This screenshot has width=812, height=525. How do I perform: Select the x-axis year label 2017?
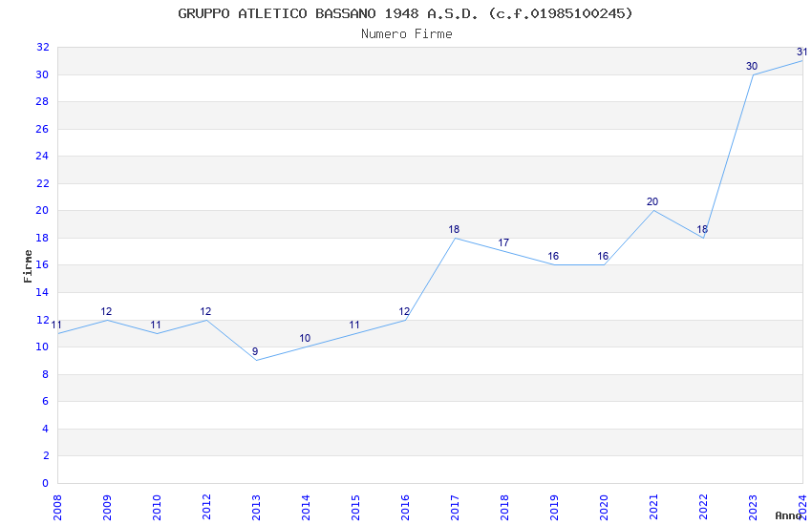pyautogui.click(x=455, y=507)
